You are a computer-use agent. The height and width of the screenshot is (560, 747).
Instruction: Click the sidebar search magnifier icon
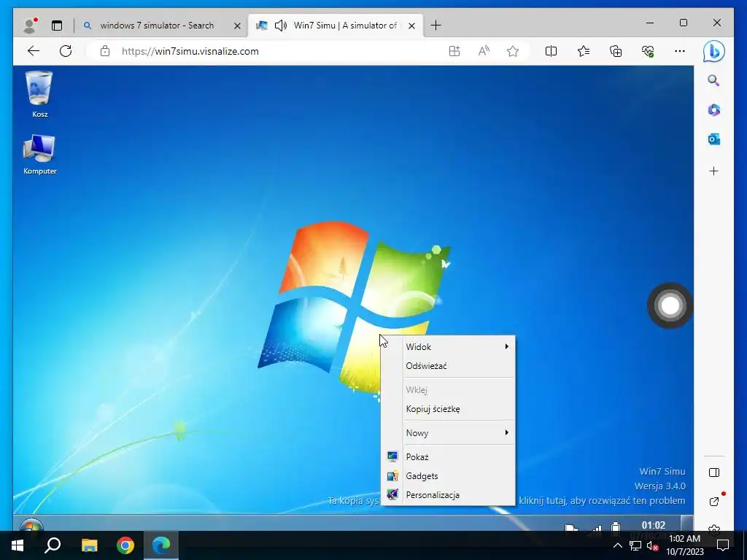713,80
